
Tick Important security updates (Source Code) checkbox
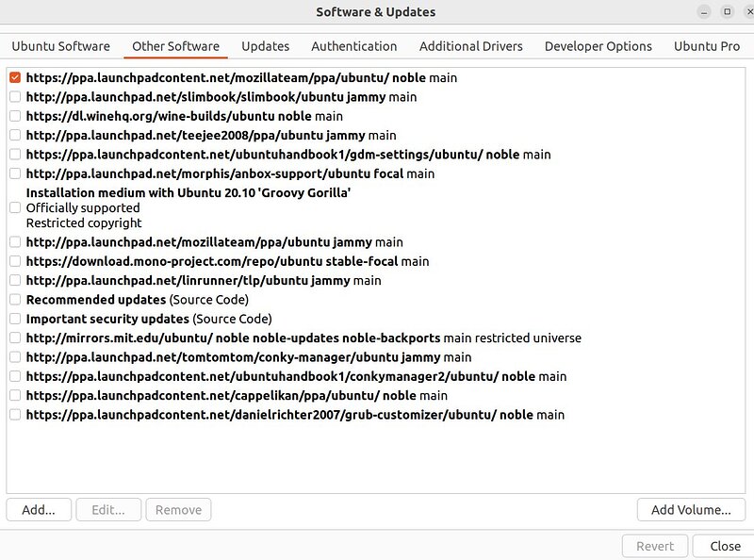15,319
